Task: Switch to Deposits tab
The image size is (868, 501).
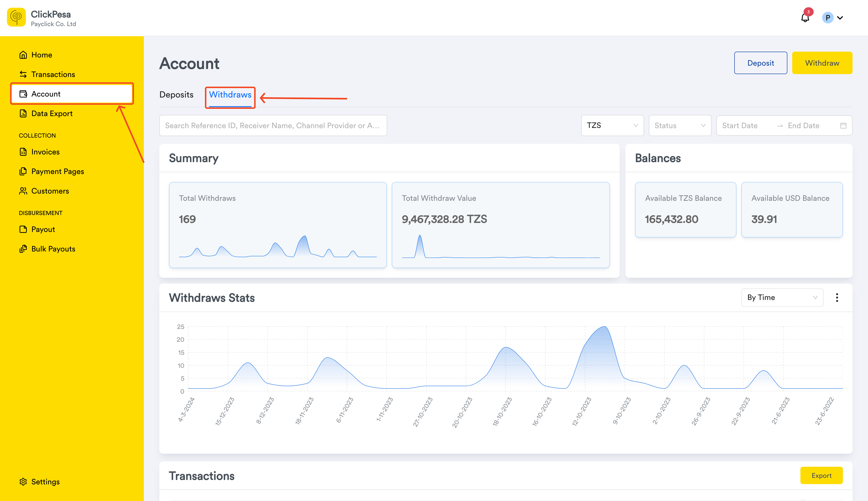Action: [176, 95]
